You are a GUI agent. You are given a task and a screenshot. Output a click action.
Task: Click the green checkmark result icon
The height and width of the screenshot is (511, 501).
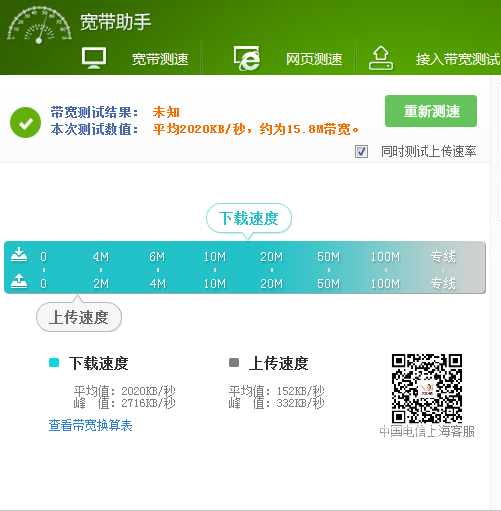(25, 122)
